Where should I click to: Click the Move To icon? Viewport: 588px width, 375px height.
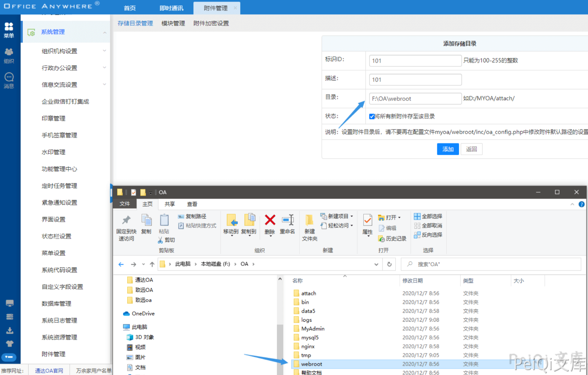point(231,221)
